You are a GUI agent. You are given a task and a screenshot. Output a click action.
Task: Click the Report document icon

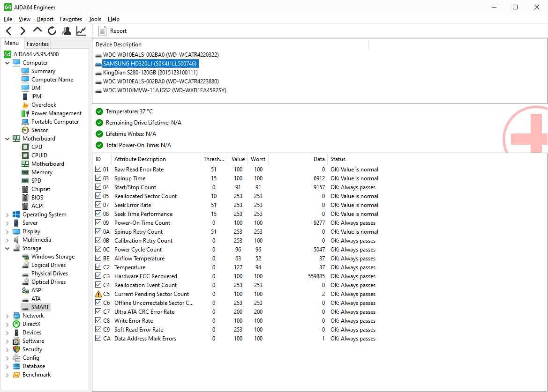(102, 31)
